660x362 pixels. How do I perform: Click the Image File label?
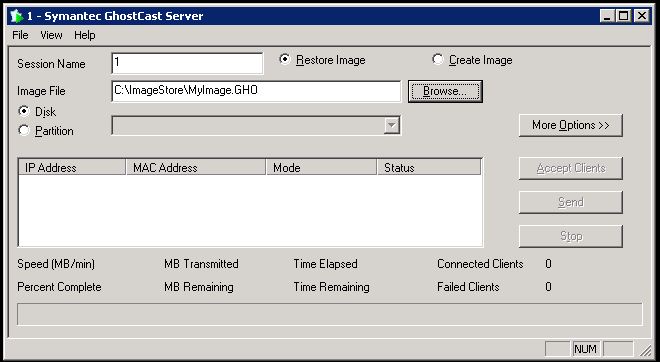coord(41,91)
